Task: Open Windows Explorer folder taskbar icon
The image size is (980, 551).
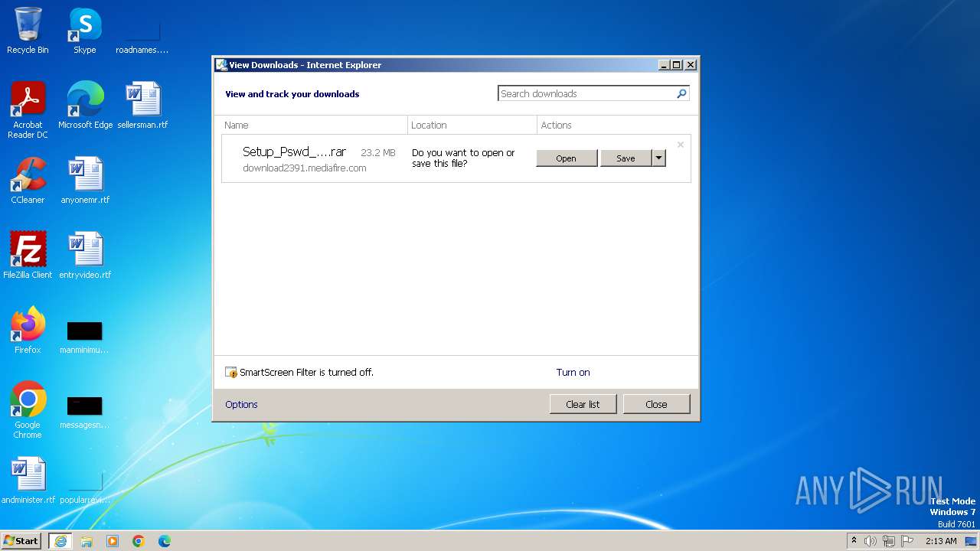Action: point(87,541)
